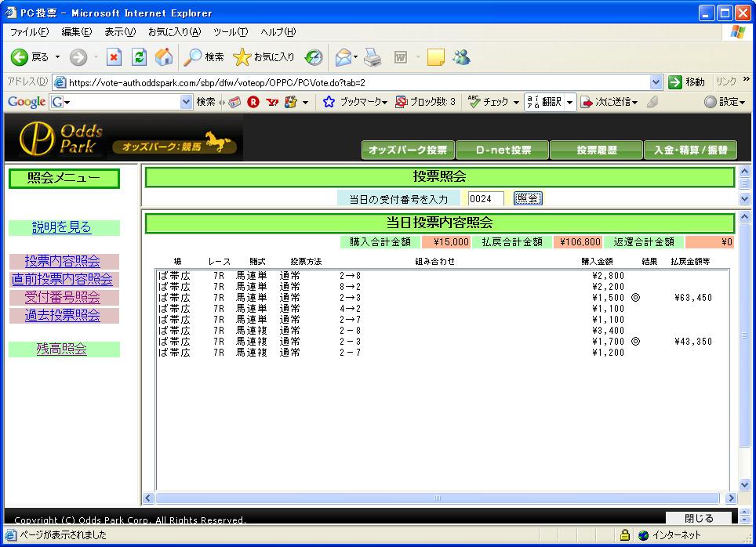The image size is (756, 547).
Task: Click the Google toolbar settings (設定) button
Action: coord(724,102)
